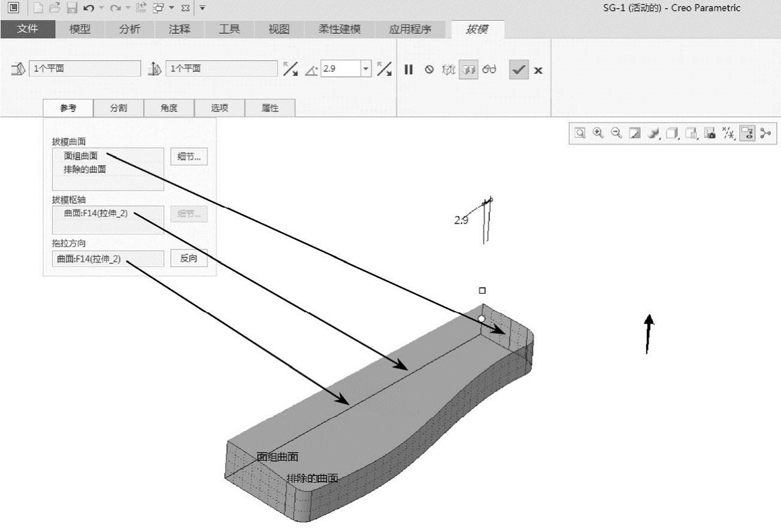Open the 文件 menu

click(28, 29)
